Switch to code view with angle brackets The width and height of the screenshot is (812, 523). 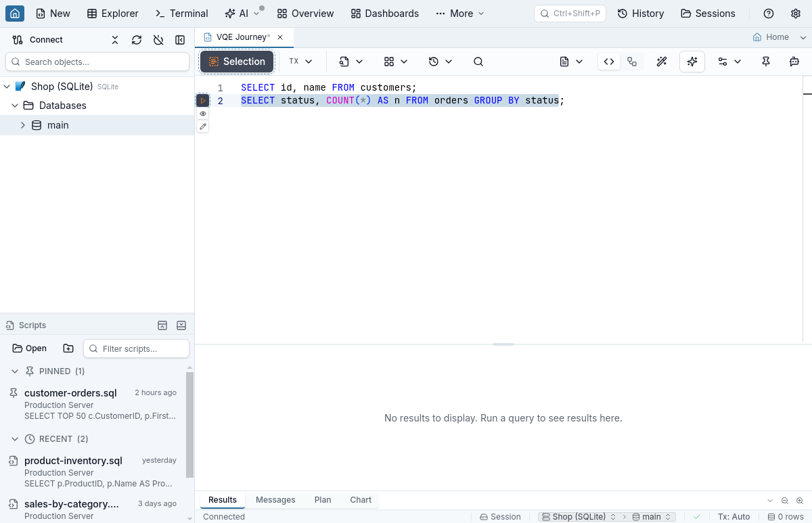pos(609,62)
